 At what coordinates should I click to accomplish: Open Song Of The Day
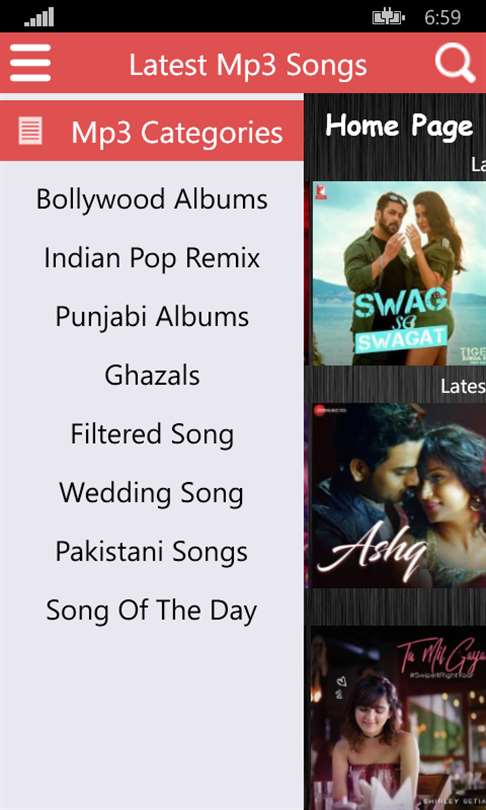click(152, 611)
